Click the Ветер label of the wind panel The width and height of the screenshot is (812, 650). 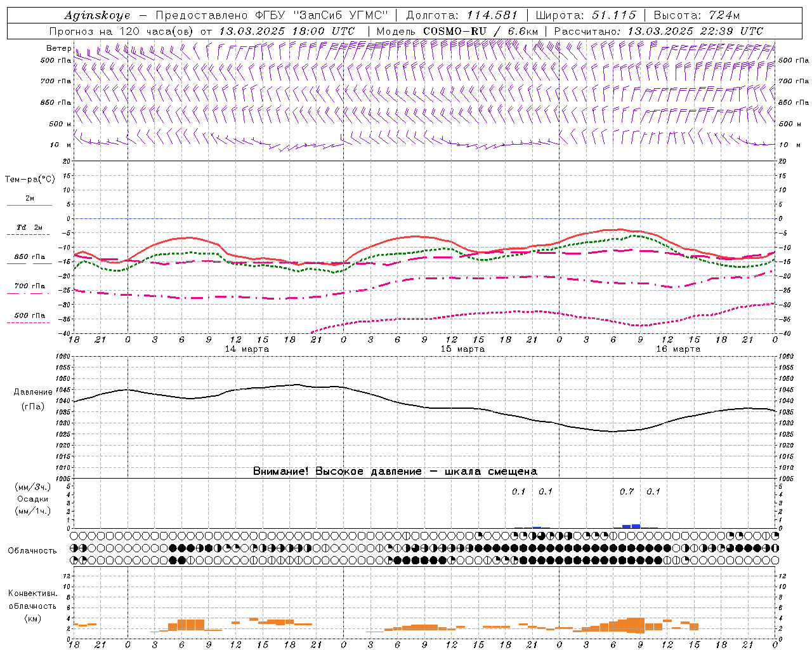59,48
